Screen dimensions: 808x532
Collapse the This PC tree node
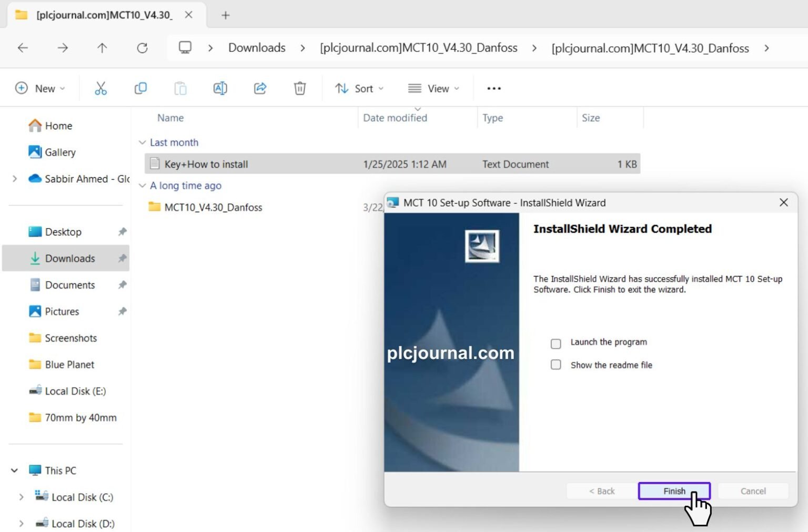[15, 470]
